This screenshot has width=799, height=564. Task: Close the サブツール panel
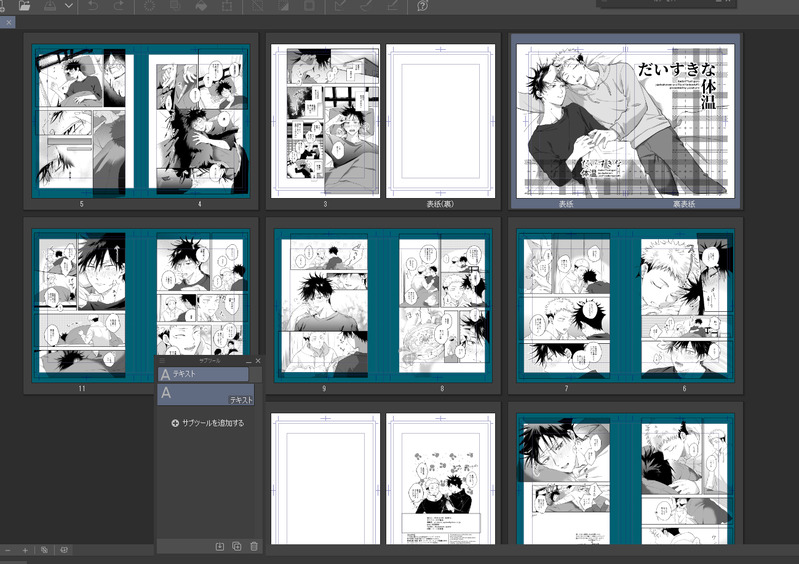258,361
